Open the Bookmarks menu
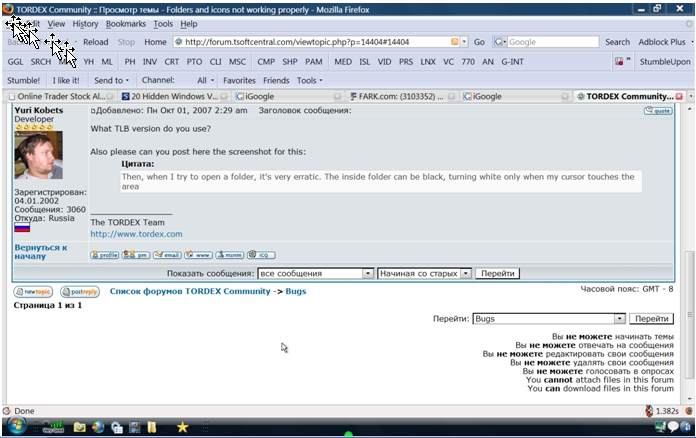Screen dimensions: 696x438 125,23
